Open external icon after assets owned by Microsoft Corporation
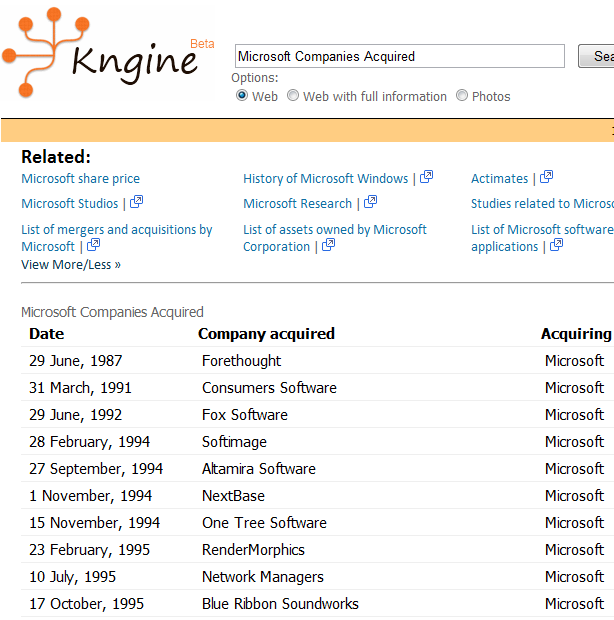The image size is (614, 620). point(329,245)
